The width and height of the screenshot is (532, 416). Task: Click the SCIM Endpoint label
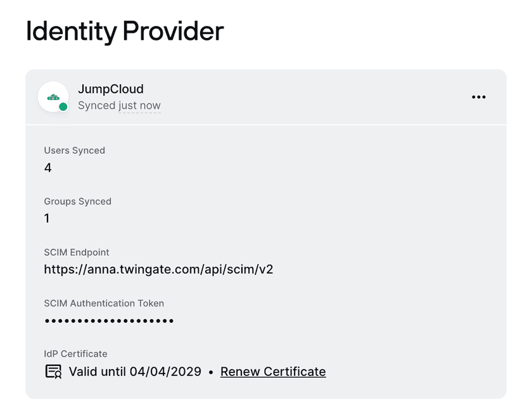click(77, 252)
